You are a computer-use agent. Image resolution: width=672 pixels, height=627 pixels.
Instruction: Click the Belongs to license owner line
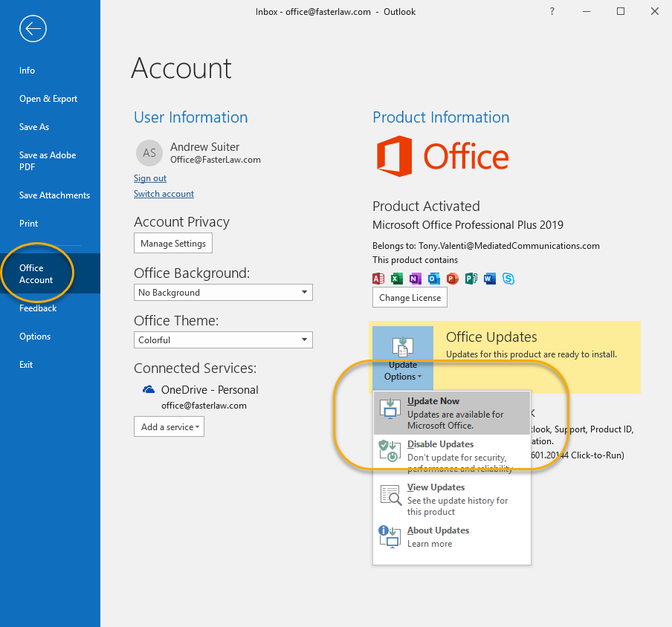[x=486, y=246]
